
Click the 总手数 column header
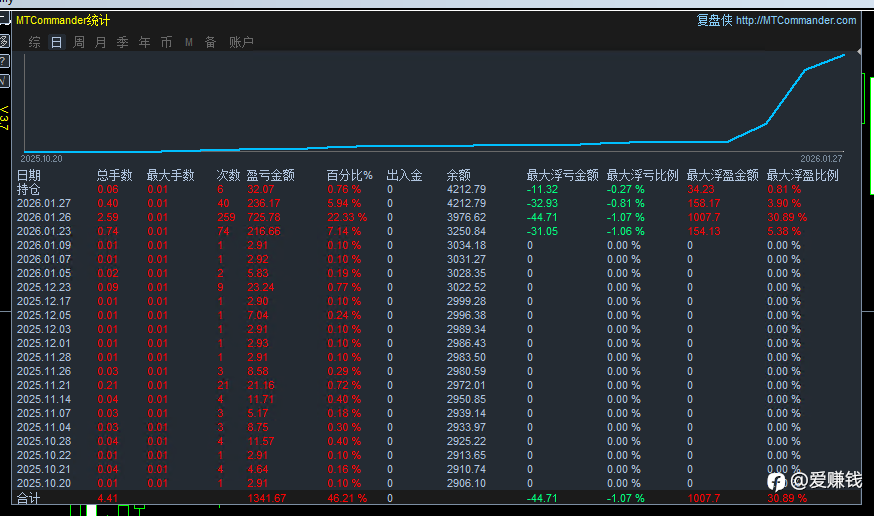click(x=114, y=176)
